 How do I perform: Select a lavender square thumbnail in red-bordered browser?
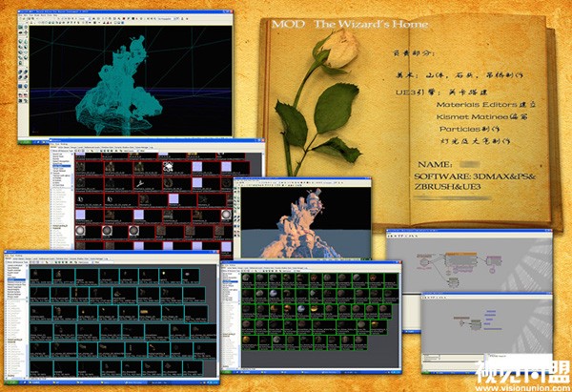pos(195,167)
